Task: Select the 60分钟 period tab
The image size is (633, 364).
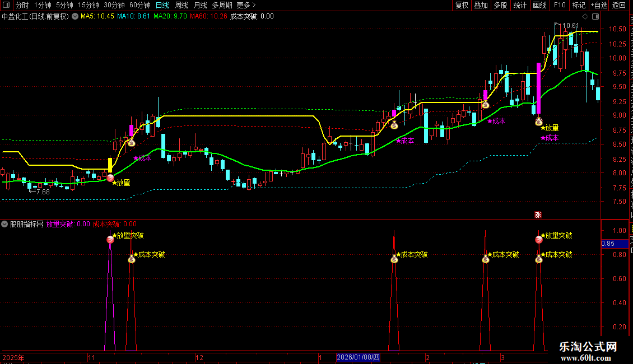Action: [139, 5]
